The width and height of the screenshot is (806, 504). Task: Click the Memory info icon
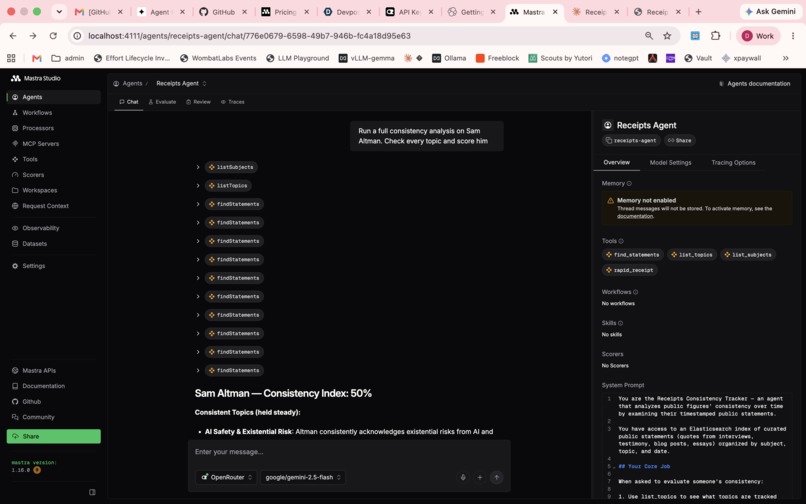(629, 184)
